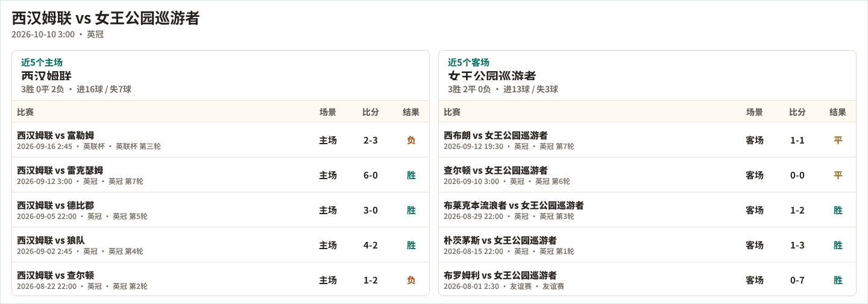868x304 pixels.
Task: Click the 2026-08-01 2:30 友谊赛 detail line
Action: point(504,287)
